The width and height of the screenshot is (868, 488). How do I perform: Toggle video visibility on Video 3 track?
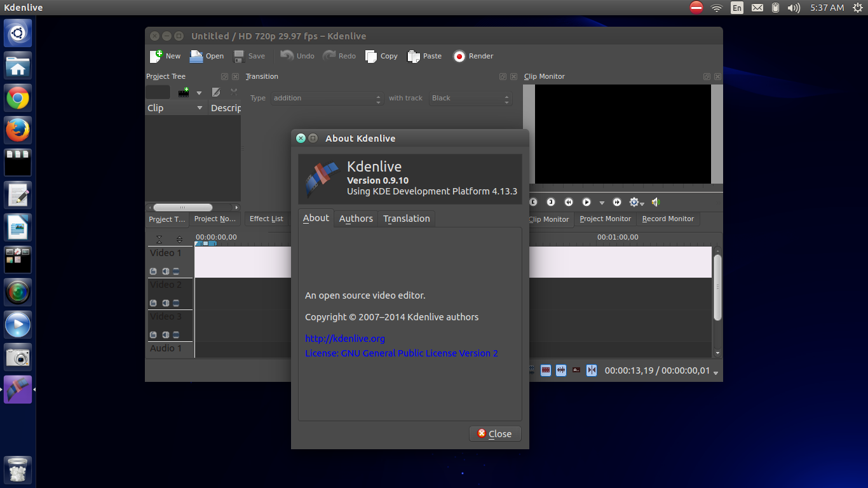click(x=176, y=335)
